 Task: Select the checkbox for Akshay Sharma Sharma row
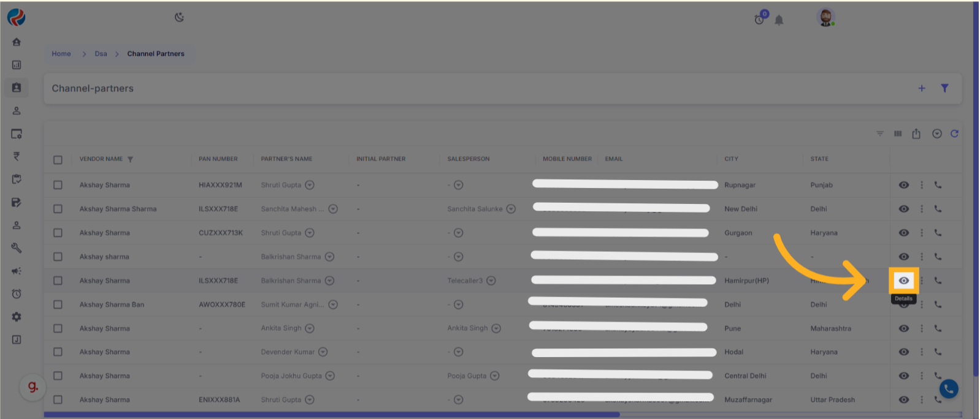58,209
